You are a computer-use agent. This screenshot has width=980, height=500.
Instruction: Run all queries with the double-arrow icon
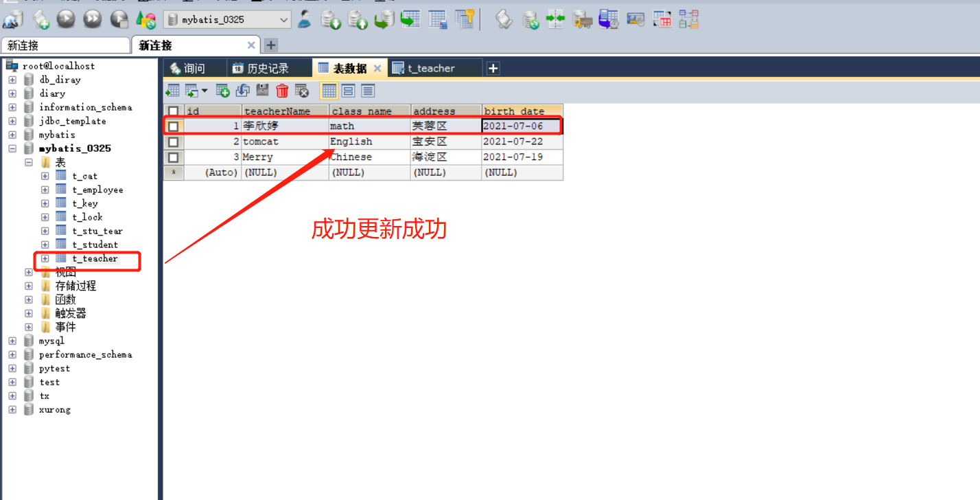(x=93, y=19)
